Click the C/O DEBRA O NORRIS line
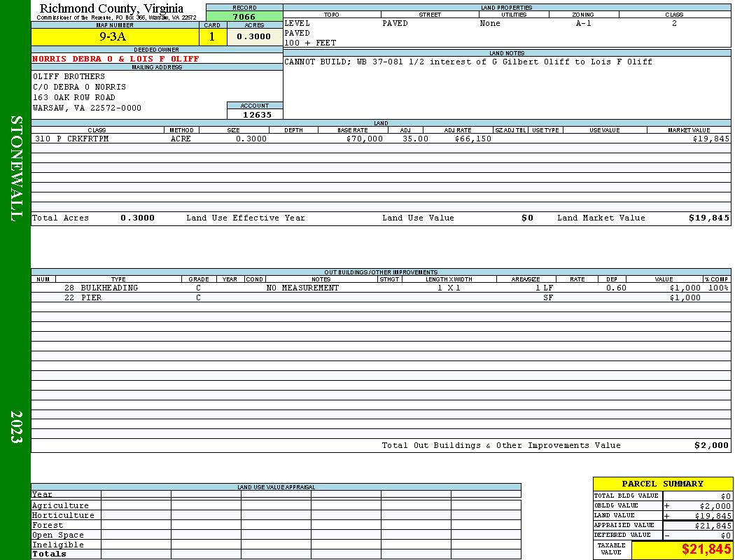735x560 pixels. [x=79, y=87]
